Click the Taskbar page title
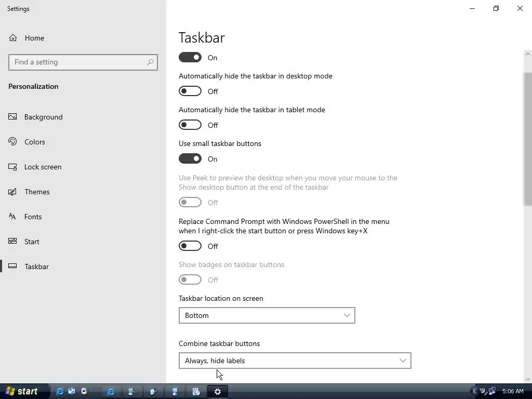Image resolution: width=532 pixels, height=399 pixels. [x=202, y=37]
